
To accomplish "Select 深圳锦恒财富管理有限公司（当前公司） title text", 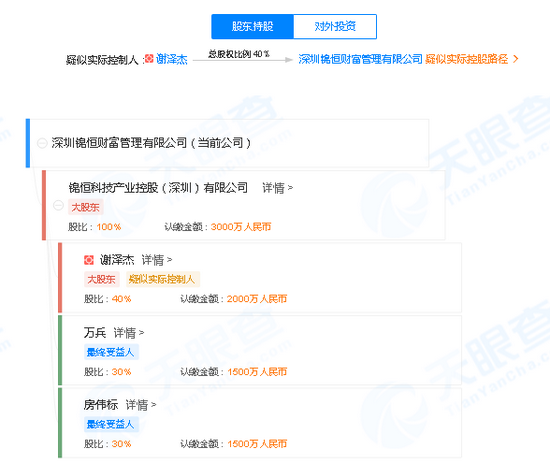I will pyautogui.click(x=151, y=143).
